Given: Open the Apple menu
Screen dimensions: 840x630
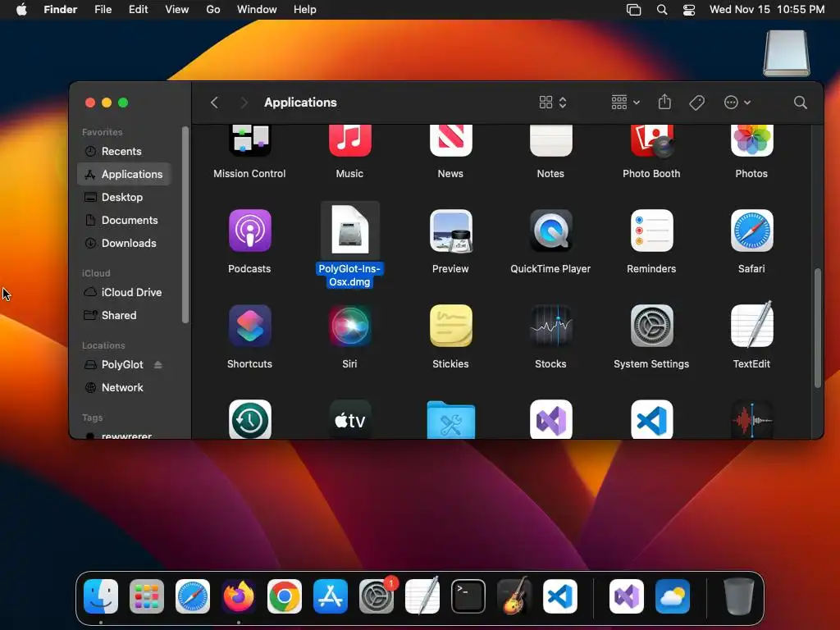Looking at the screenshot, I should pos(21,9).
